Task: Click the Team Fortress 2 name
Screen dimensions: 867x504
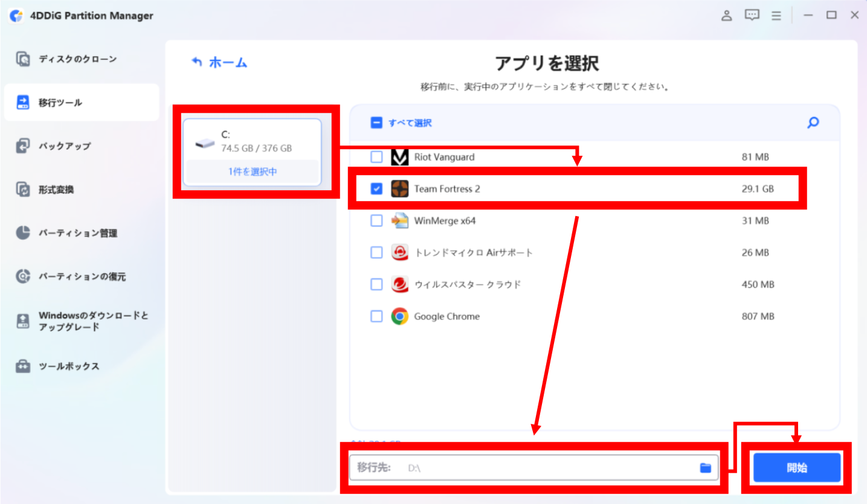Action: pos(447,189)
